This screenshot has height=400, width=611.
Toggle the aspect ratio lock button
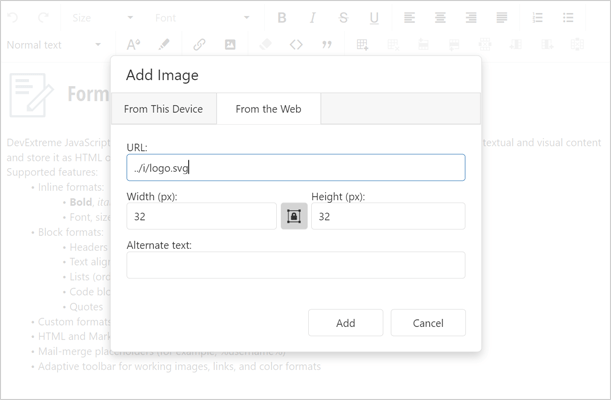(294, 216)
